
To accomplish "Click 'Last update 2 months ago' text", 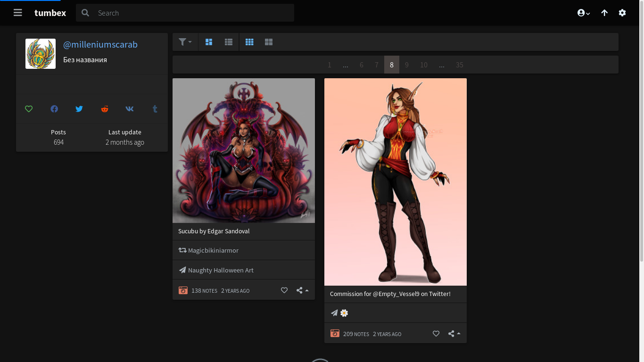I will (x=125, y=137).
